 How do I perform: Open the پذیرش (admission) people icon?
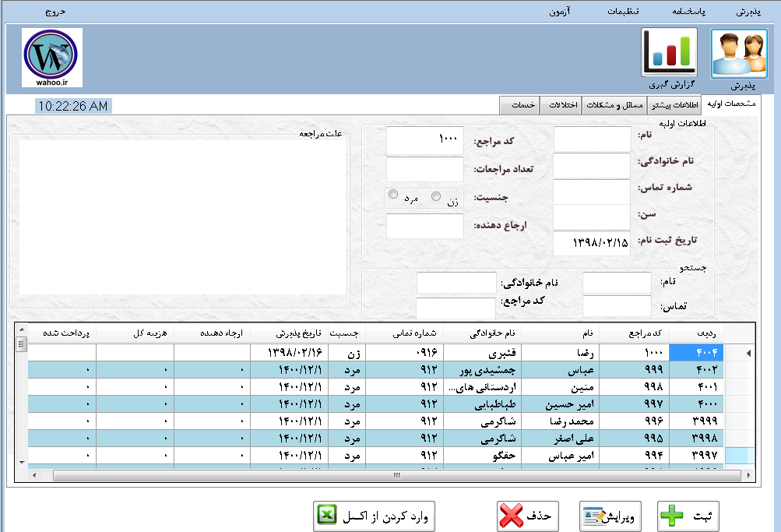click(x=738, y=54)
